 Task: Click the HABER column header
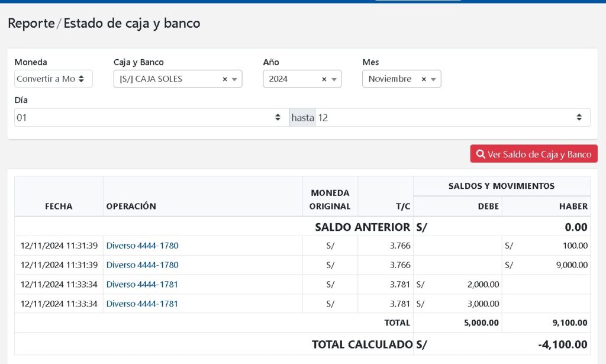pos(573,207)
